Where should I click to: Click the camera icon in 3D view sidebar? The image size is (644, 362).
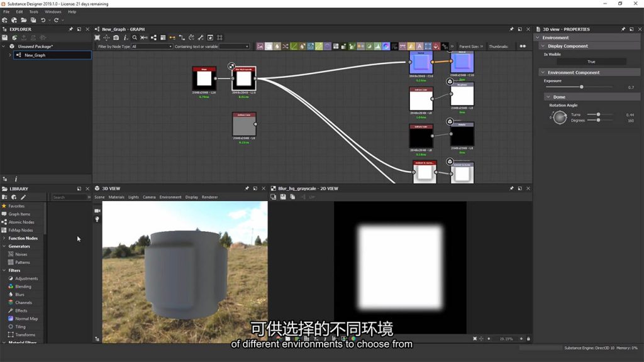pyautogui.click(x=97, y=211)
